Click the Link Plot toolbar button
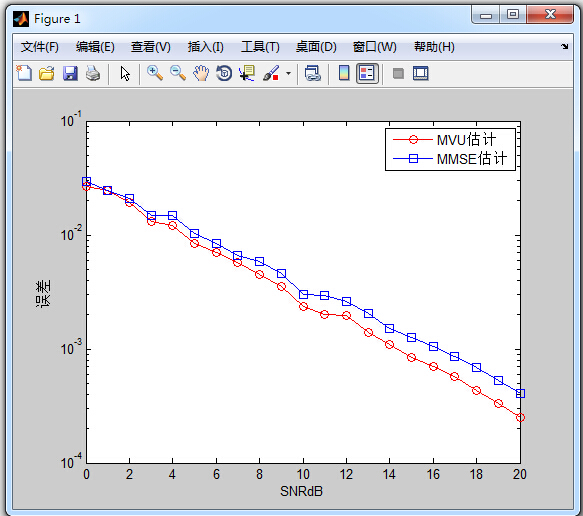The image size is (583, 516). 313,73
